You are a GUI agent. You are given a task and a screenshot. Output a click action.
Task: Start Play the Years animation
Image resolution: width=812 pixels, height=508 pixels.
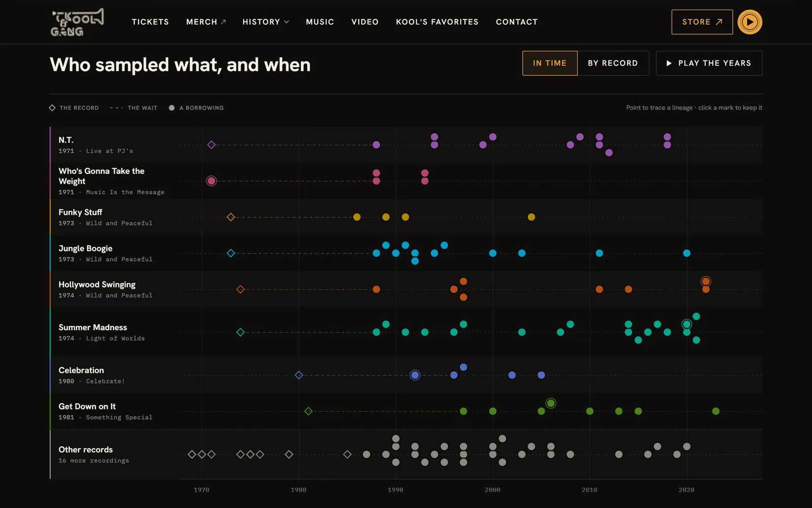tap(709, 63)
